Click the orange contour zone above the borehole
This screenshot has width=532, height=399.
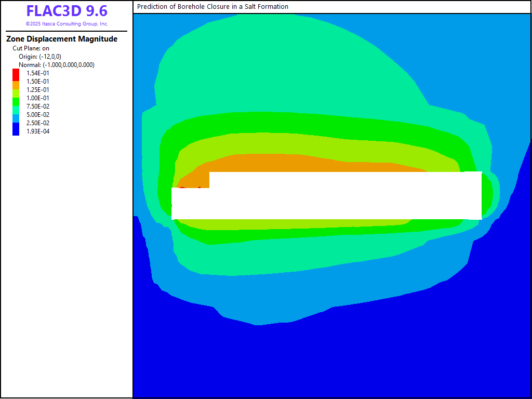click(x=312, y=163)
